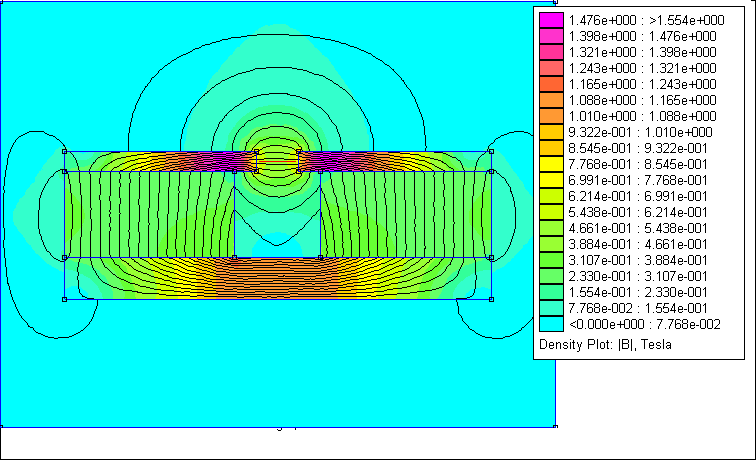Image resolution: width=756 pixels, height=460 pixels.
Task: Select the legend text '3.107e-001 : 3.884e-001'
Action: coord(638,260)
